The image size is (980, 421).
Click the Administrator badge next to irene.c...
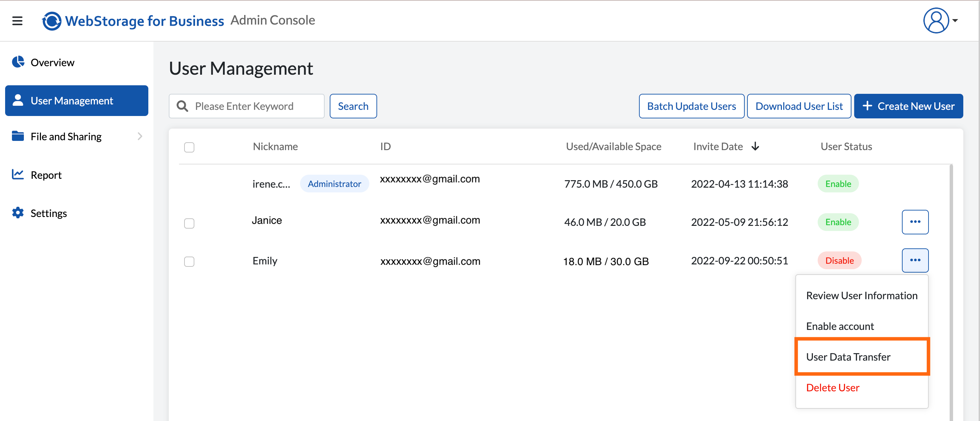[x=334, y=184]
